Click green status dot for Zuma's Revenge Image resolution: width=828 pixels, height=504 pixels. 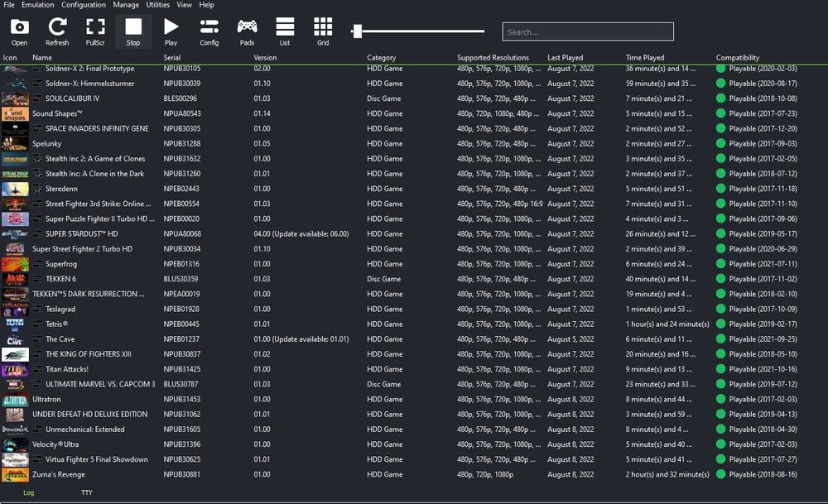(720, 474)
